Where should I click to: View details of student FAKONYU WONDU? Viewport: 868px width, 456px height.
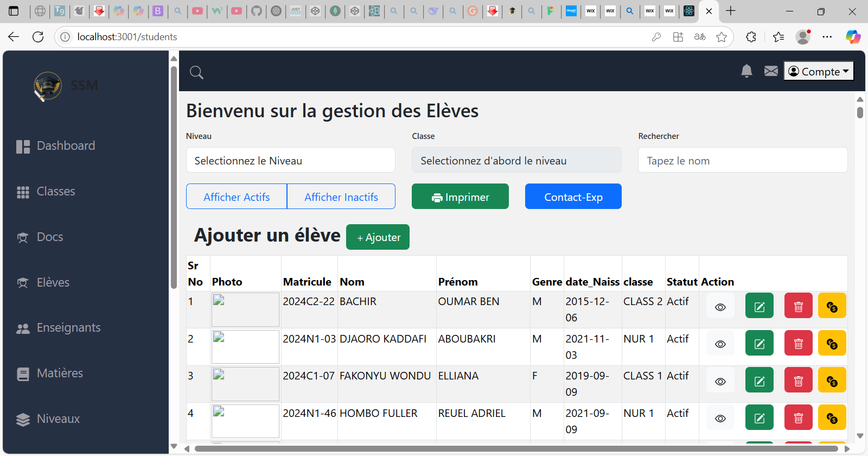point(720,382)
